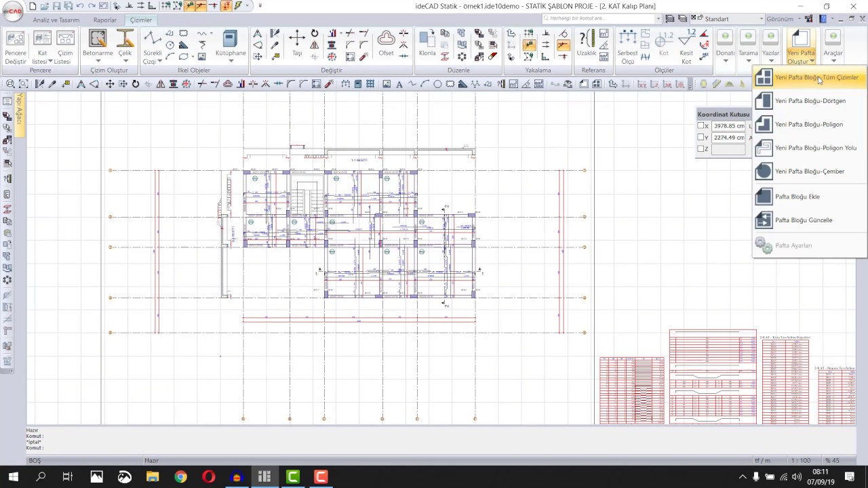Tick the Z coordinate lock checkbox
This screenshot has height=488, width=868.
(x=701, y=149)
